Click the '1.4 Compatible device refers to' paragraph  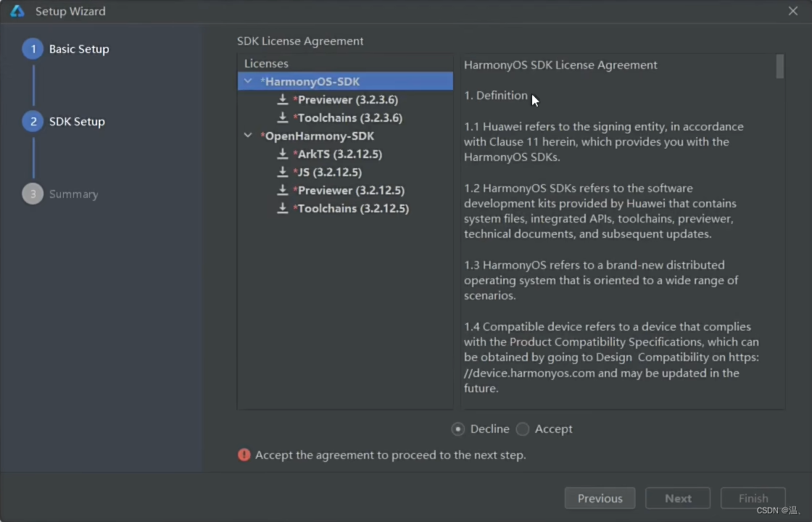click(612, 357)
